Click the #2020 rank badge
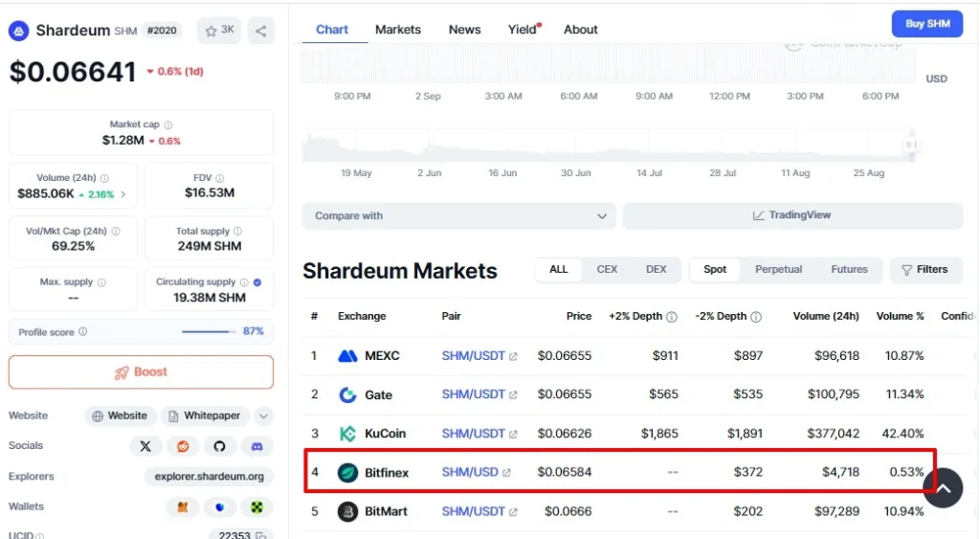Screen dimensions: 980x539 click(x=162, y=31)
